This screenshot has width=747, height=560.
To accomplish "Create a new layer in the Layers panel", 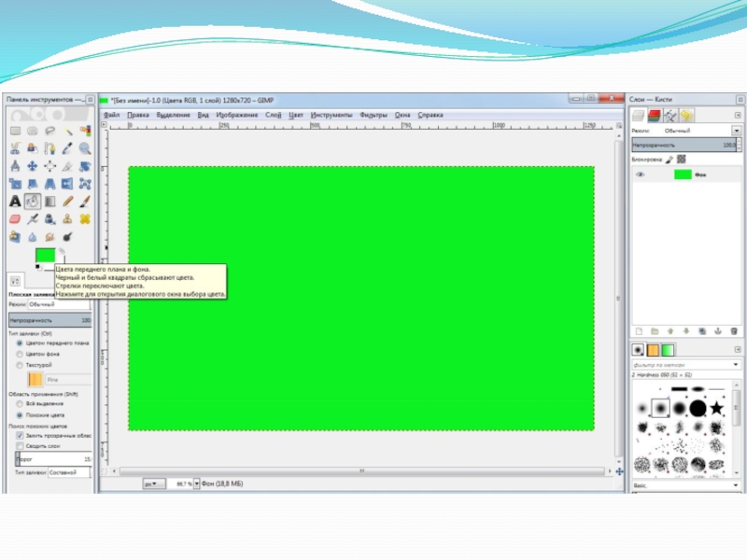I will tap(639, 330).
